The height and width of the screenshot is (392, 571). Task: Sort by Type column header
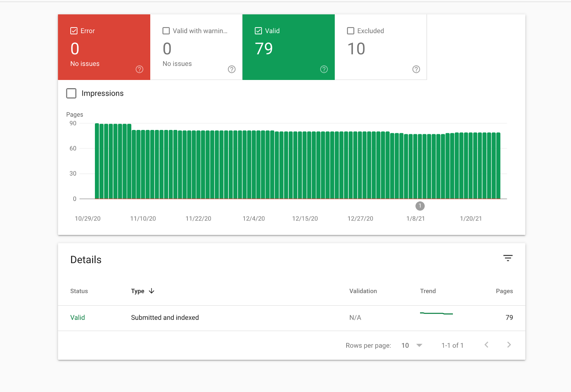click(x=138, y=291)
